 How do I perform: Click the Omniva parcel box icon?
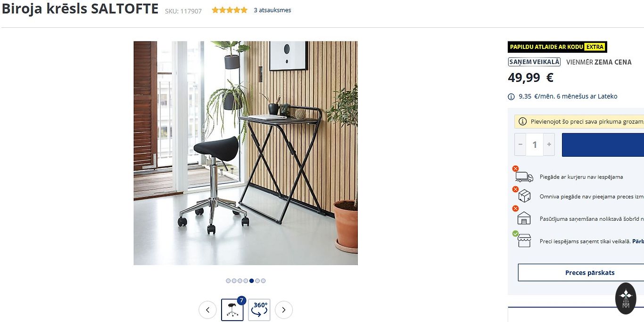(x=524, y=196)
